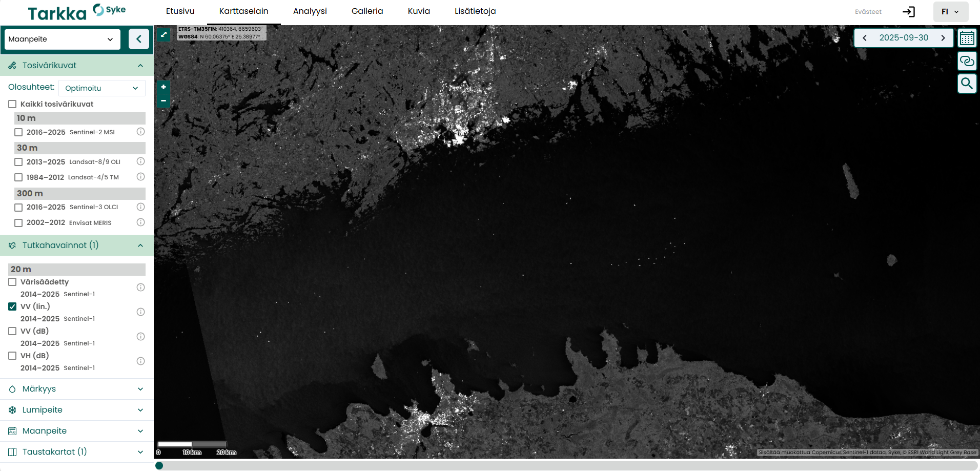Switch to the Analyysi tab

[310, 11]
